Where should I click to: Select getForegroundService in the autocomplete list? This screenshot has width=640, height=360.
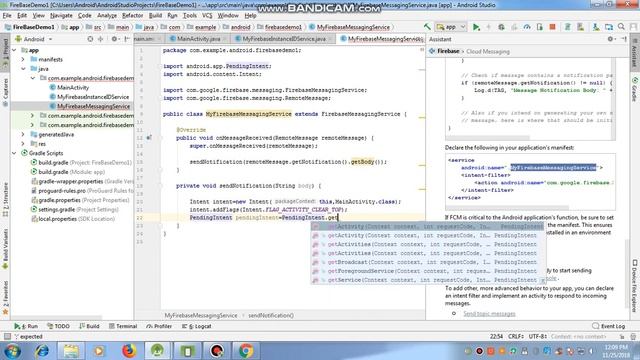[x=429, y=271]
